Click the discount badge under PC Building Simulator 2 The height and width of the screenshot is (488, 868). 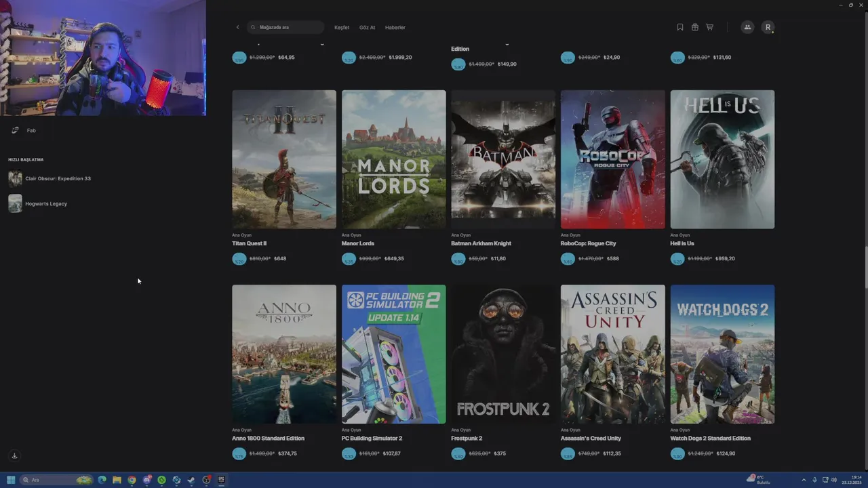pos(349,453)
